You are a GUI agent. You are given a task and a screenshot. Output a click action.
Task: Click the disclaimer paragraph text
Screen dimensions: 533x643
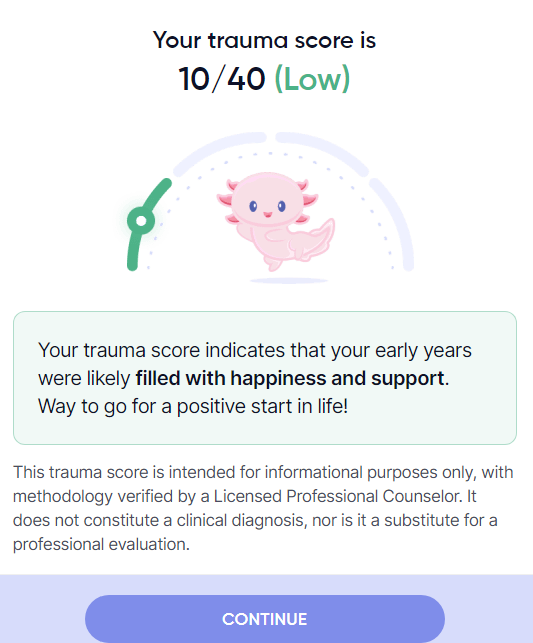click(263, 508)
